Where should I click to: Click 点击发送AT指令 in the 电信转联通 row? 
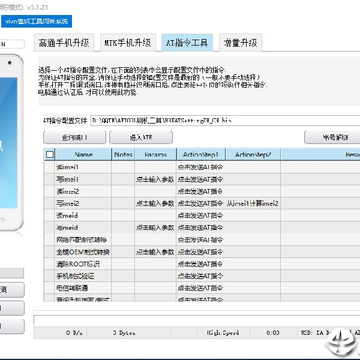[x=200, y=287]
